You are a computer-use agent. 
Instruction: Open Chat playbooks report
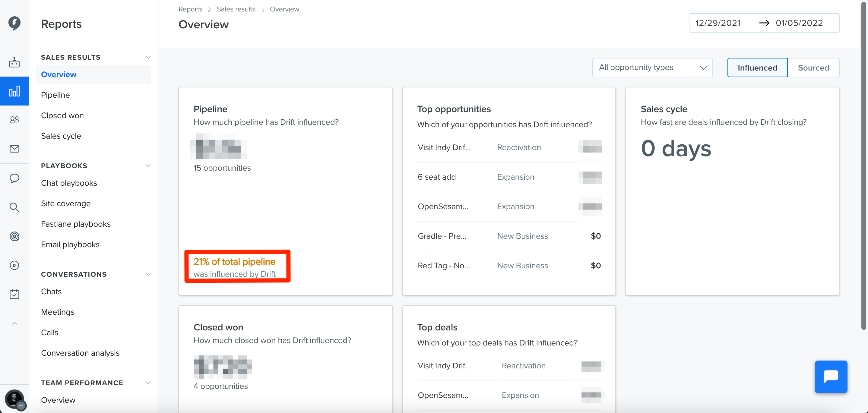(x=69, y=183)
